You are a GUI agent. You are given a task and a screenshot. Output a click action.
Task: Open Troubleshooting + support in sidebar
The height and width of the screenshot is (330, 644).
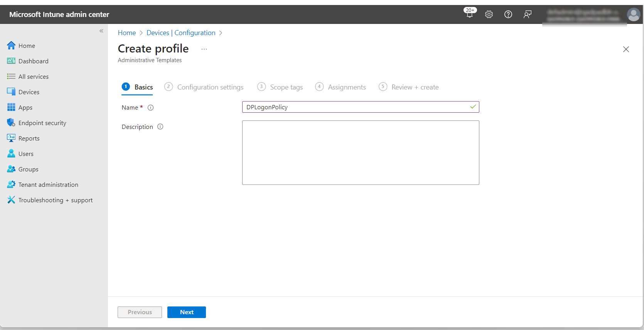click(x=56, y=200)
